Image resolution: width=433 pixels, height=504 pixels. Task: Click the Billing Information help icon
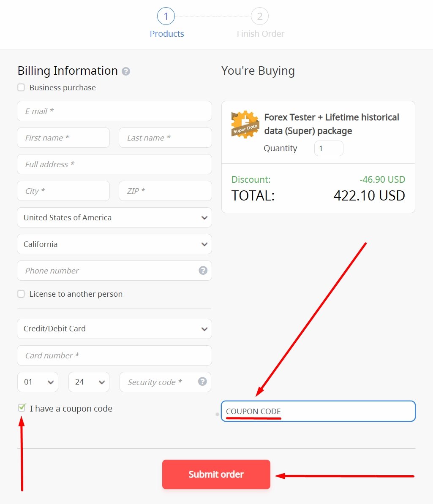point(126,71)
